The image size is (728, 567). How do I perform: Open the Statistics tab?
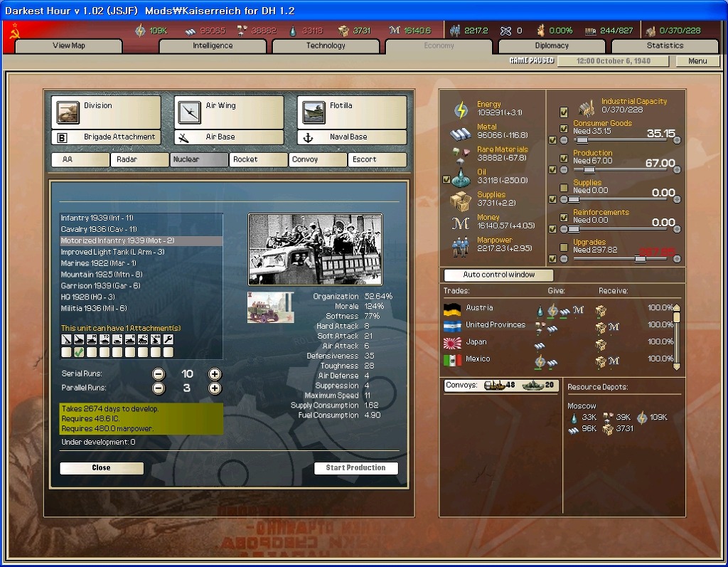tap(665, 46)
